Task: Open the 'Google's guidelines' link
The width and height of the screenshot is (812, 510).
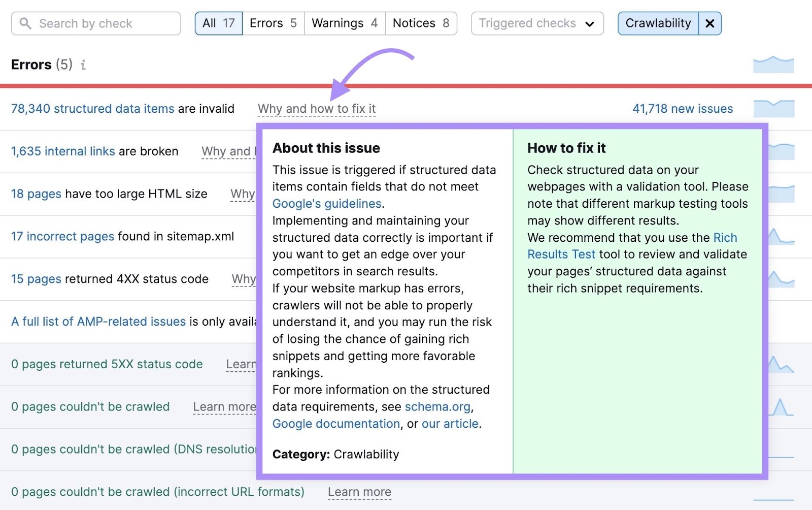Action: click(x=327, y=203)
